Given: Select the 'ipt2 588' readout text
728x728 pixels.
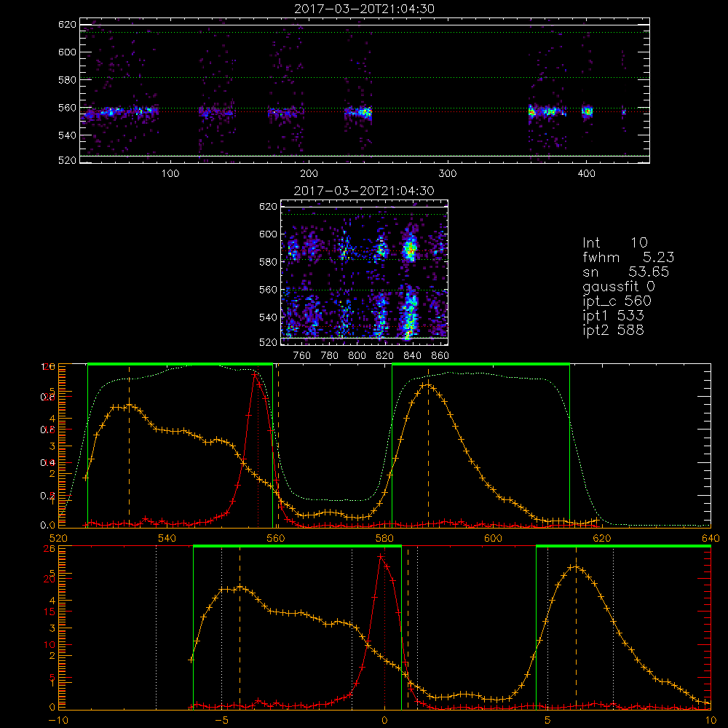Looking at the screenshot, I should tap(613, 330).
